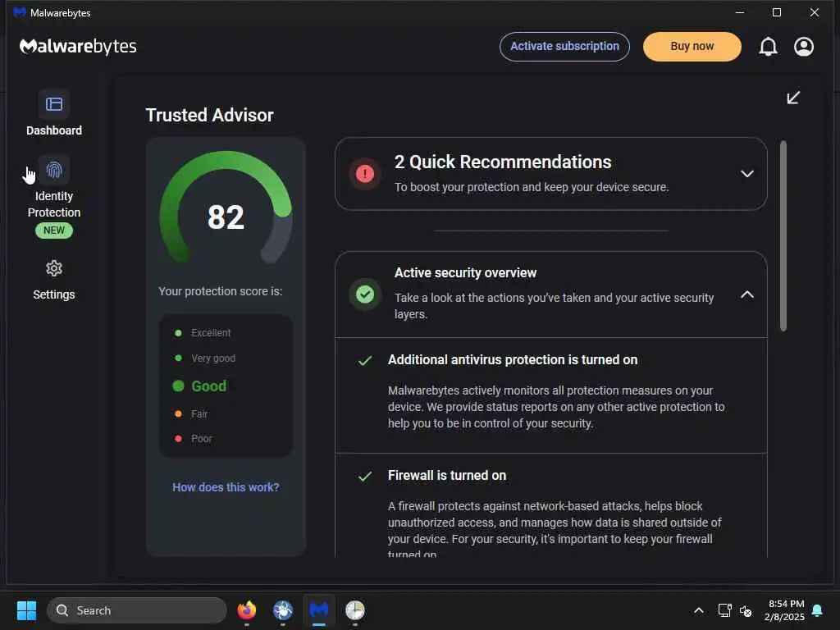This screenshot has height=630, width=840.
Task: Open the account profile icon
Action: (x=804, y=47)
